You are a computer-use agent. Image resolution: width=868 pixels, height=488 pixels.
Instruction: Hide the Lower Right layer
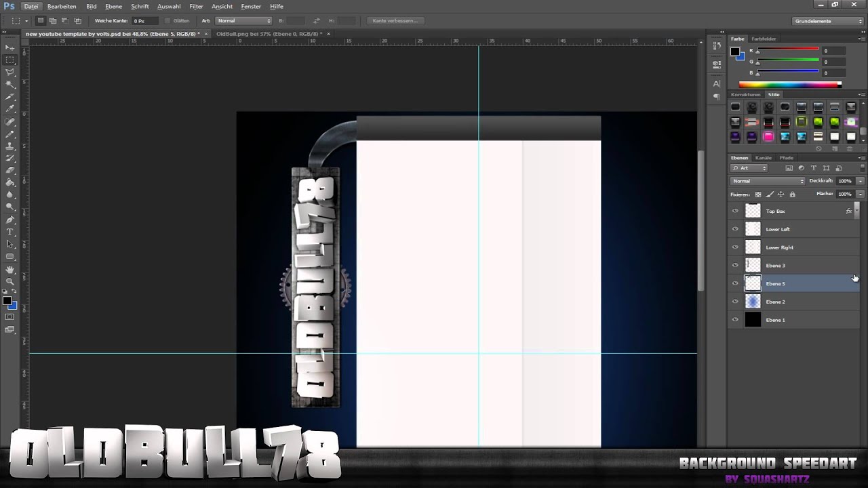pyautogui.click(x=735, y=247)
